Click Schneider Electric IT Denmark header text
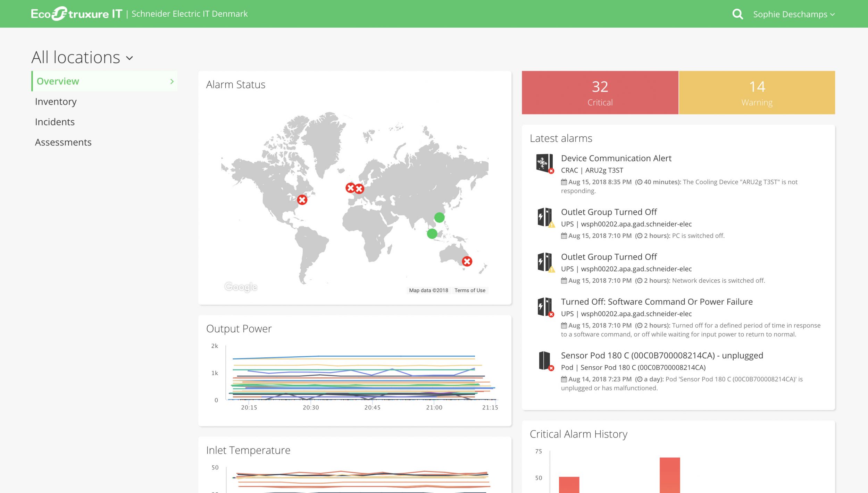The image size is (868, 493). [190, 14]
